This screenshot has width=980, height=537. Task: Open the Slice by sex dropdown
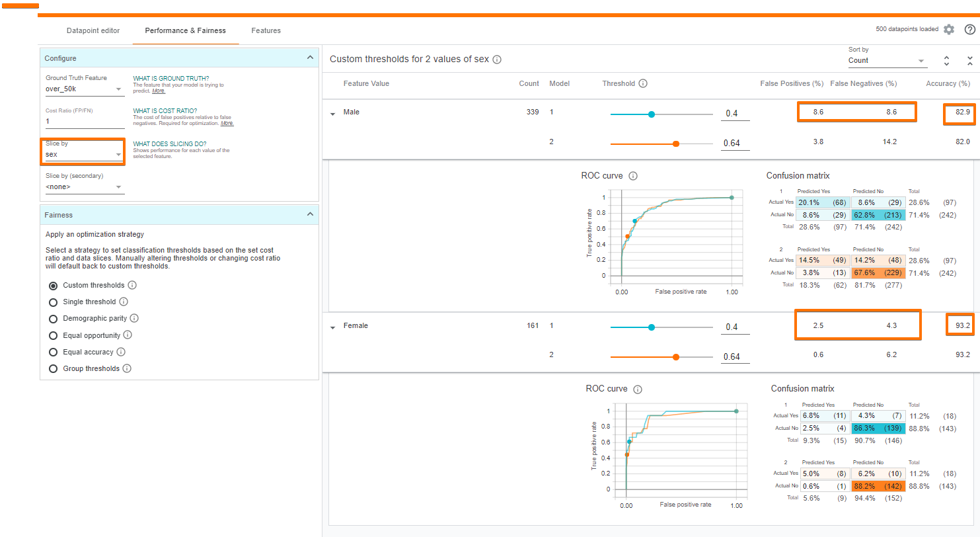(x=85, y=155)
